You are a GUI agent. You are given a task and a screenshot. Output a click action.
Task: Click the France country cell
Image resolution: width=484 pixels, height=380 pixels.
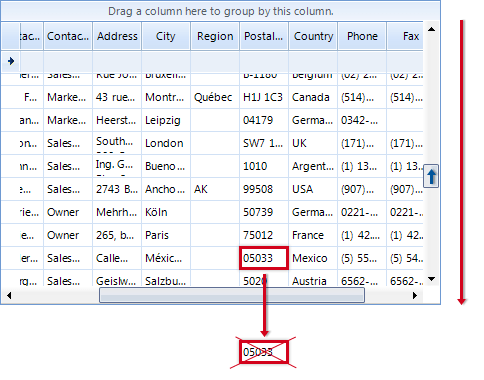click(x=313, y=235)
